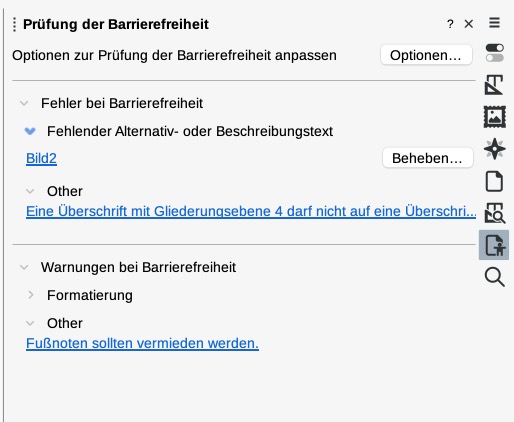Open the Find deck magnifier icon

(x=494, y=277)
